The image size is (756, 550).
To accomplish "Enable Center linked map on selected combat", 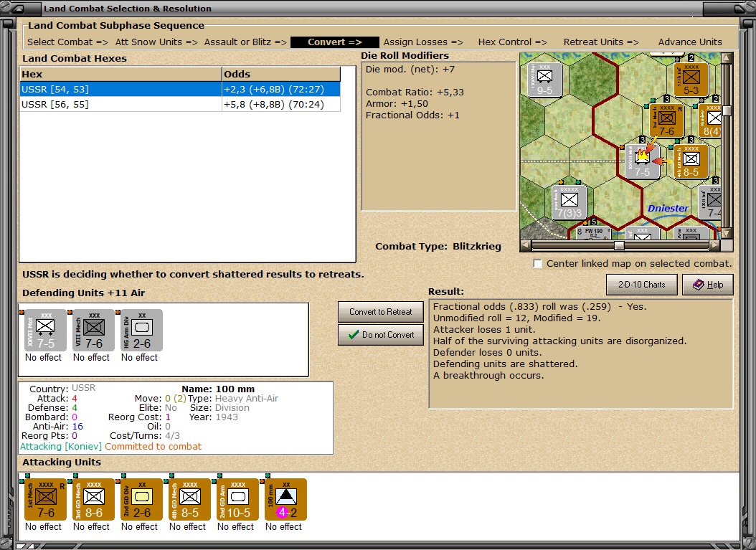I will (x=537, y=263).
